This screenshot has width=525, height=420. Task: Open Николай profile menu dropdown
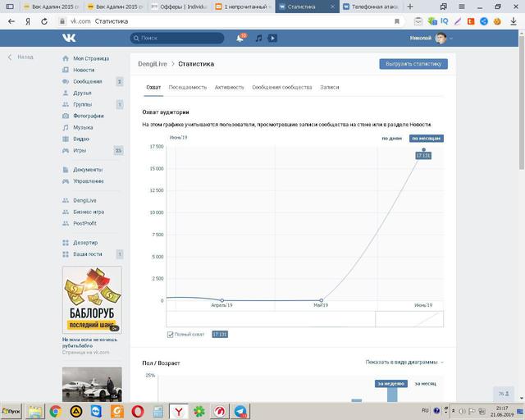coord(431,39)
